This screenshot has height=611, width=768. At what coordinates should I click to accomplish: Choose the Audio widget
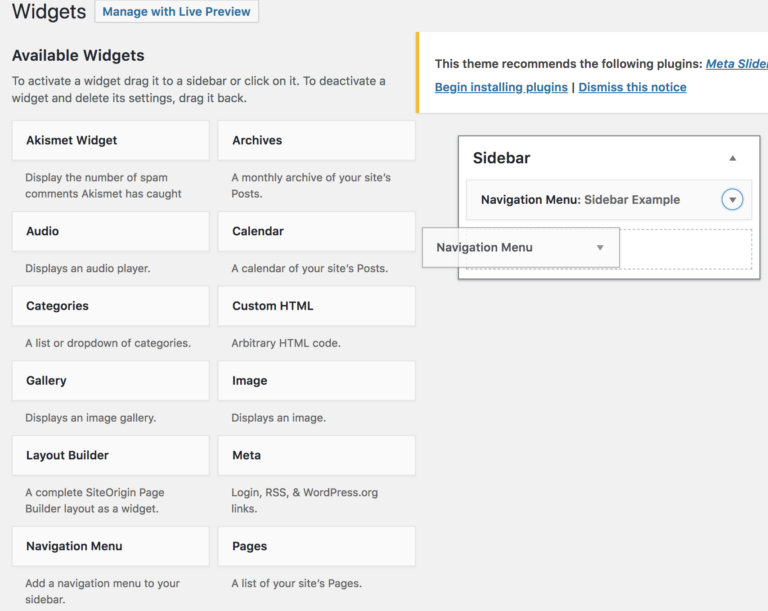tap(110, 231)
